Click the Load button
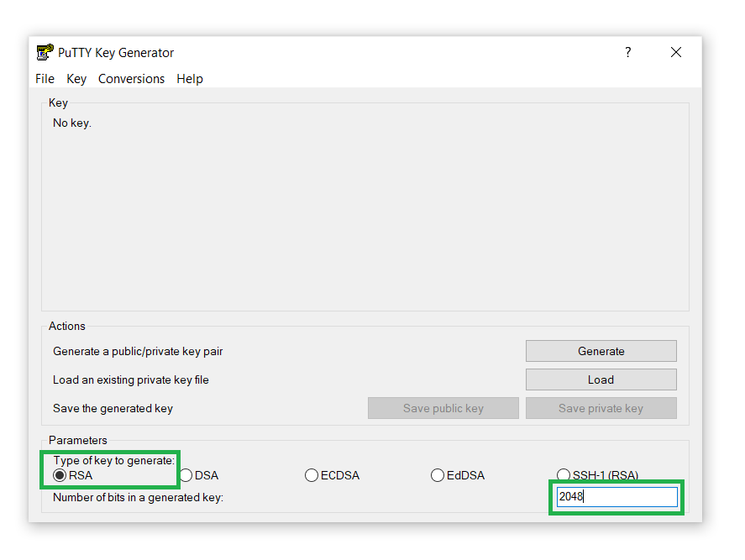Viewport: 745px width, 560px height. tap(601, 379)
